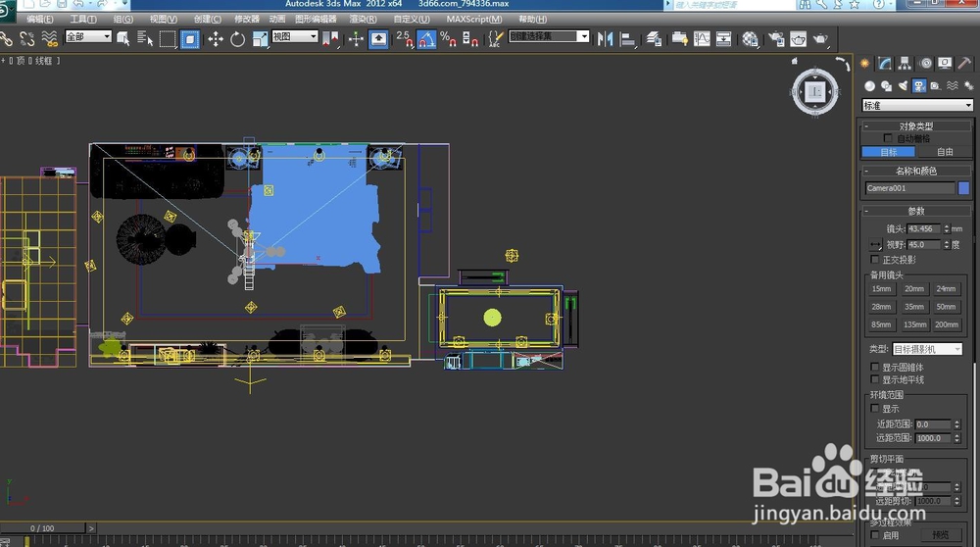Toggle Keyboard Shortcut Override icon
Image resolution: width=980 pixels, height=547 pixels.
click(x=378, y=39)
